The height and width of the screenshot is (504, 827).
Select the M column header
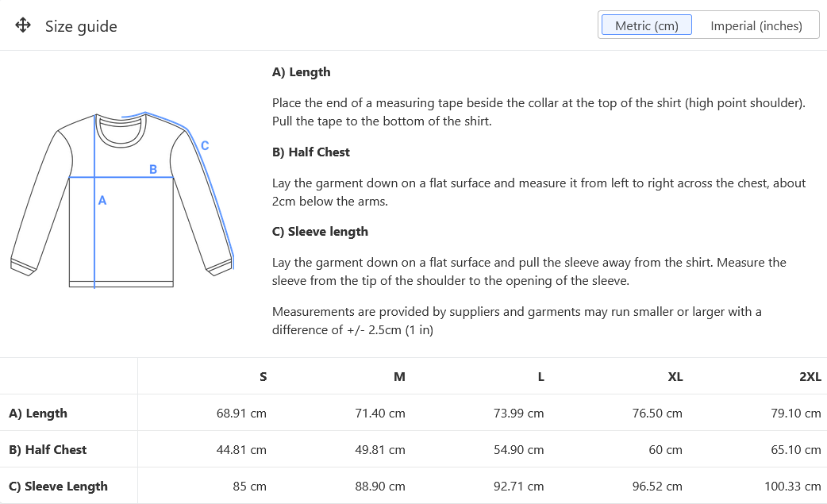click(x=399, y=377)
